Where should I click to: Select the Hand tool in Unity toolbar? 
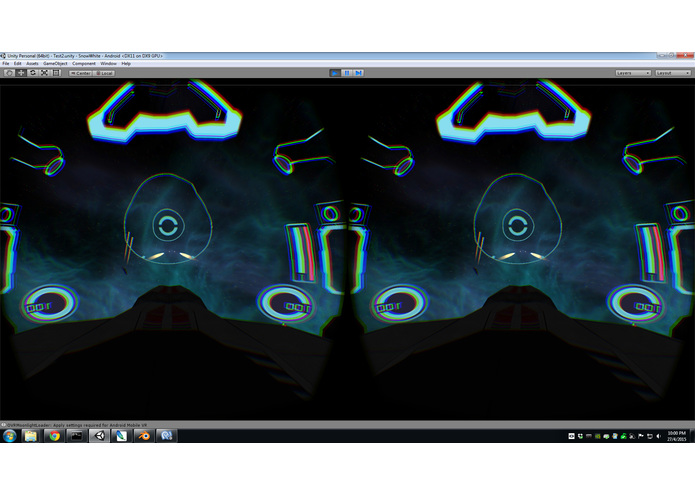(9, 73)
